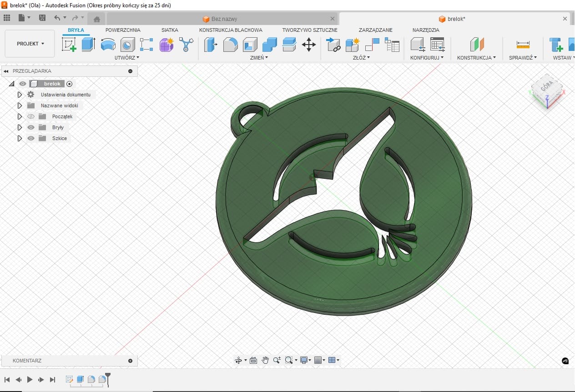
Task: Click the Extrude tool icon
Action: pos(88,45)
